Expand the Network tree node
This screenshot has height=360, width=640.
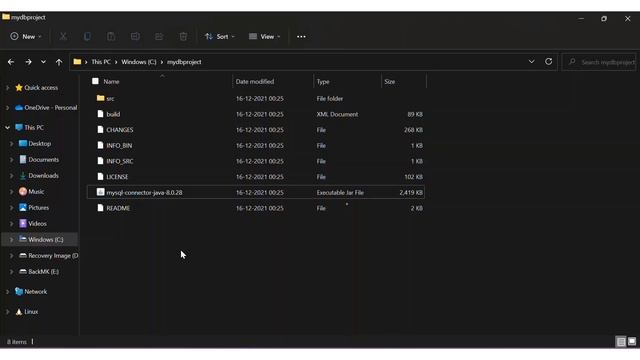pos(7,291)
